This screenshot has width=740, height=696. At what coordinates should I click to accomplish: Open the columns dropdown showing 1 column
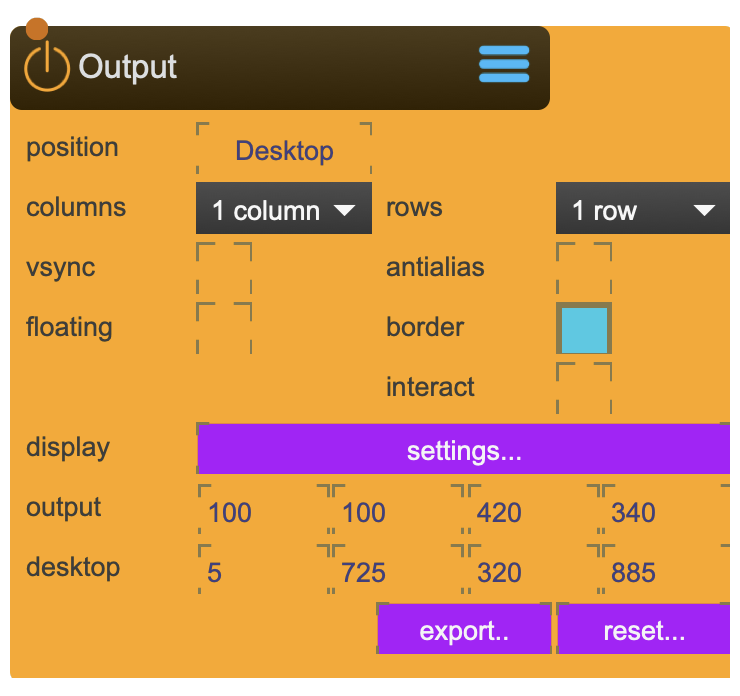[x=283, y=210]
